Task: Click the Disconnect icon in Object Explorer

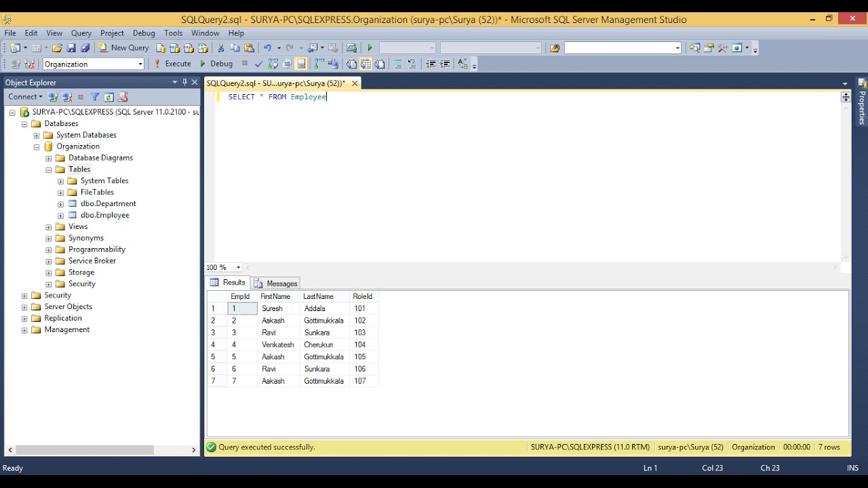Action: pyautogui.click(x=68, y=97)
